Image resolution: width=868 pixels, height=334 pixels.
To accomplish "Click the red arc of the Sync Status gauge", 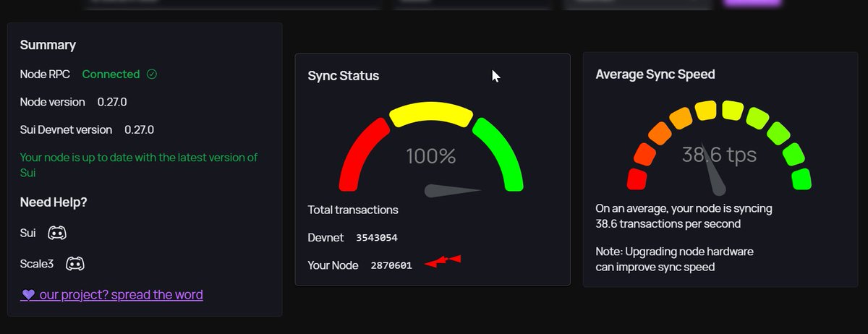I will 362,155.
